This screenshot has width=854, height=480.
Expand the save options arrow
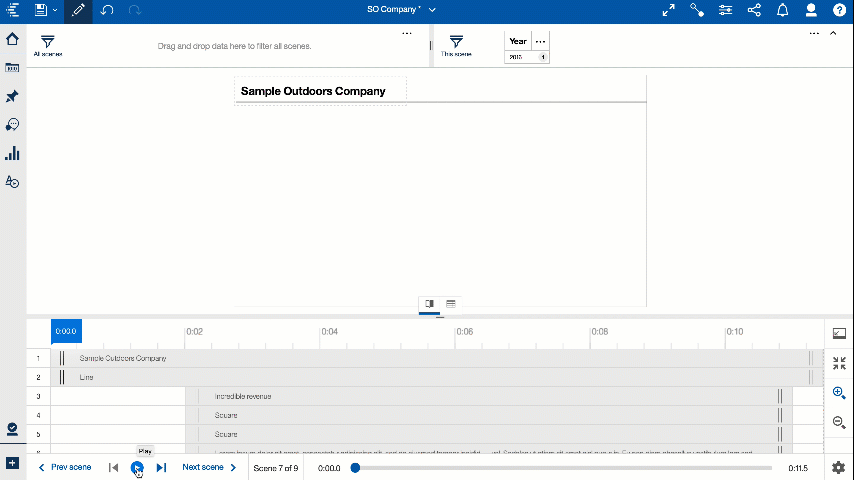click(x=55, y=10)
